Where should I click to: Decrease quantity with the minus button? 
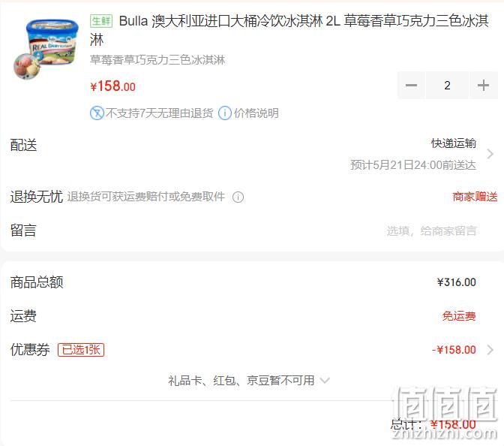411,86
